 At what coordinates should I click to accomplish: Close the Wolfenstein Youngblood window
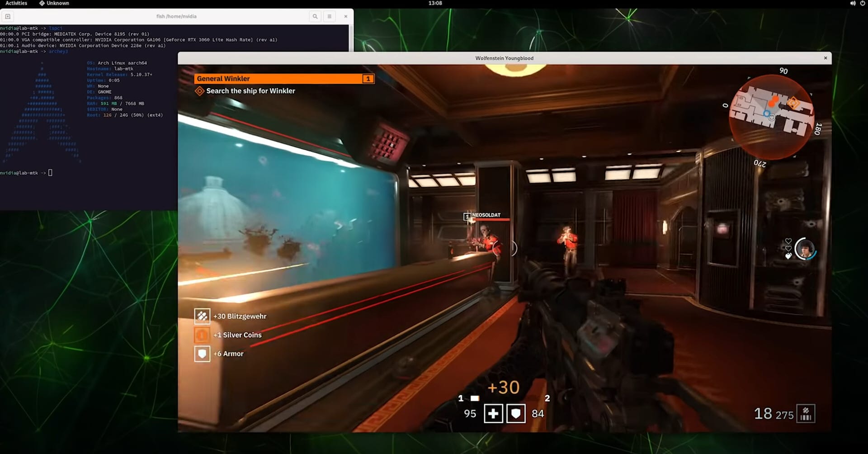point(826,58)
